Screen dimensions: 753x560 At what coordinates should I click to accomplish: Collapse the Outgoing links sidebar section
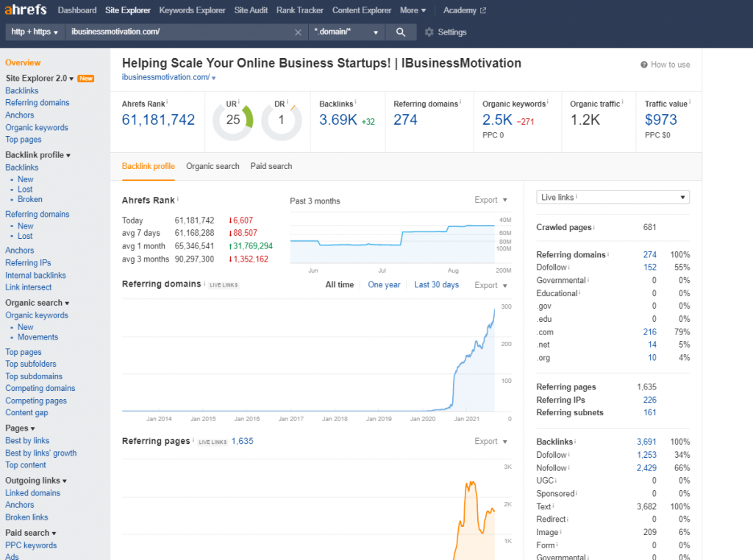(x=36, y=481)
